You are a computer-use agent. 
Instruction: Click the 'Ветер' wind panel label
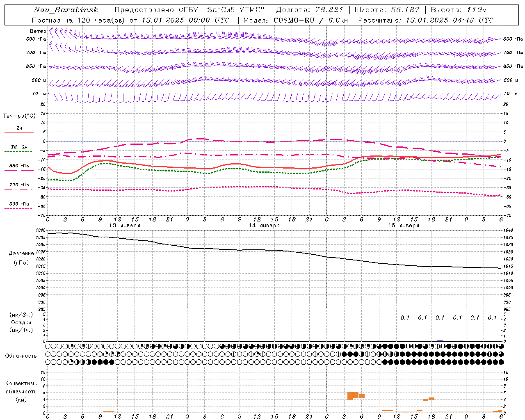coord(38,31)
